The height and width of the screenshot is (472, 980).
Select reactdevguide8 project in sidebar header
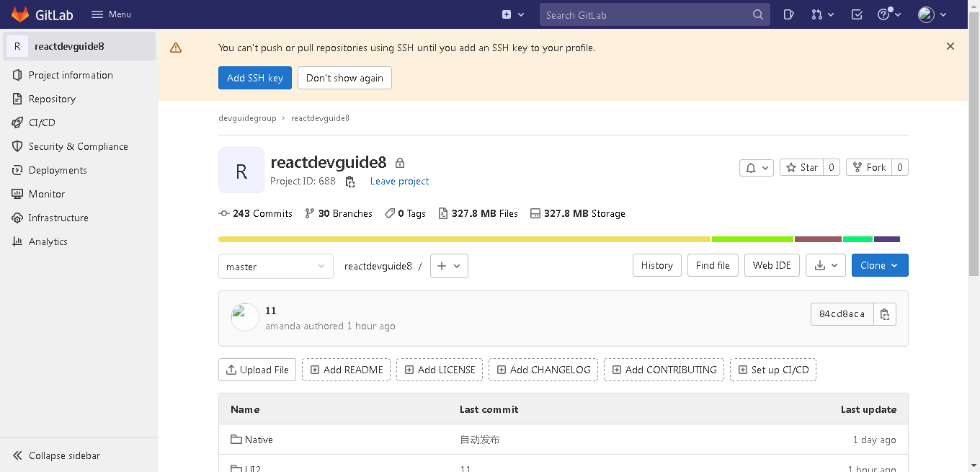click(x=79, y=46)
